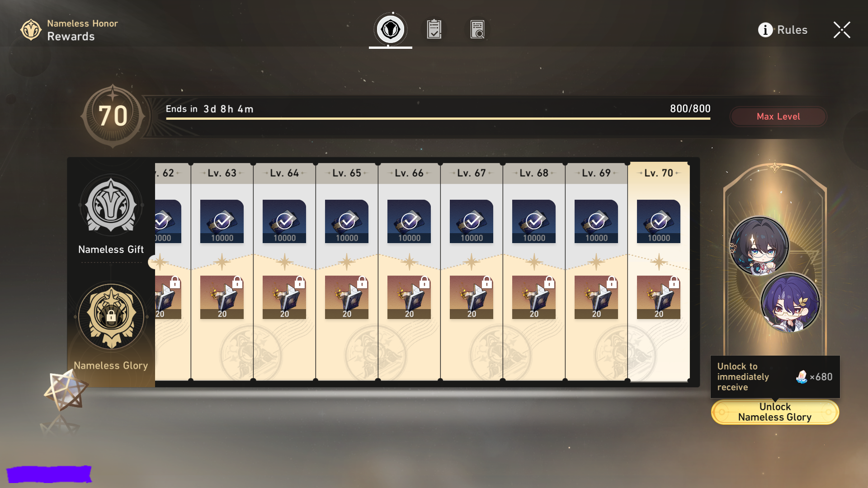Open the reward overview search tab

(477, 29)
